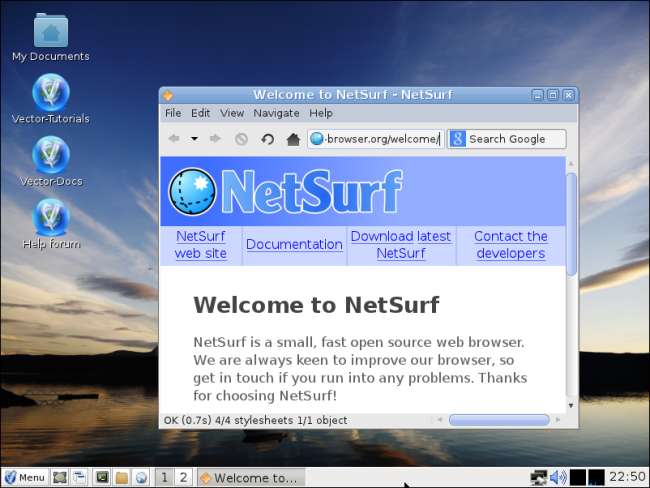Click the URL address field
The height and width of the screenshot is (488, 650).
380,139
